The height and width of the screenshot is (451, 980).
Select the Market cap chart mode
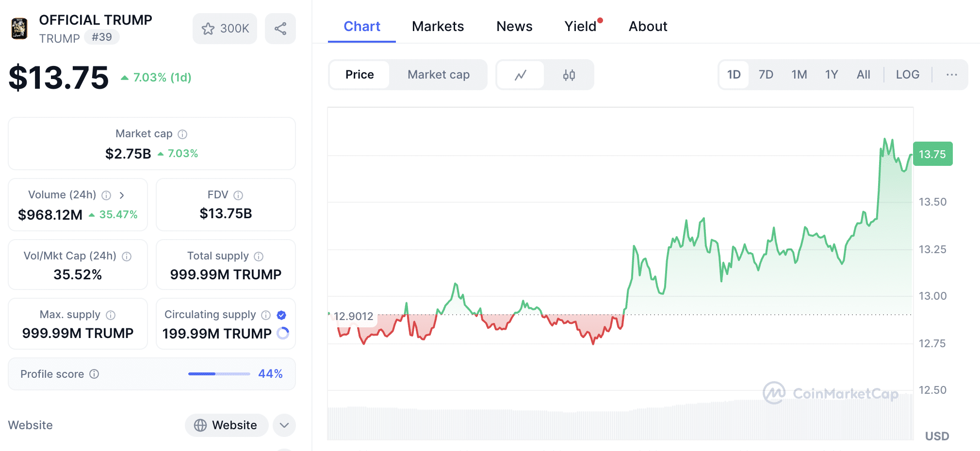(439, 75)
